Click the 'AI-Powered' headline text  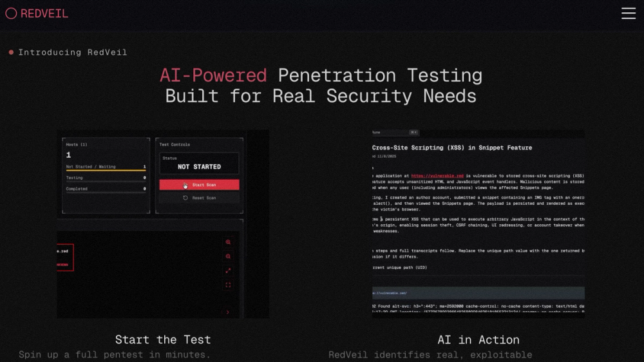[x=213, y=75]
